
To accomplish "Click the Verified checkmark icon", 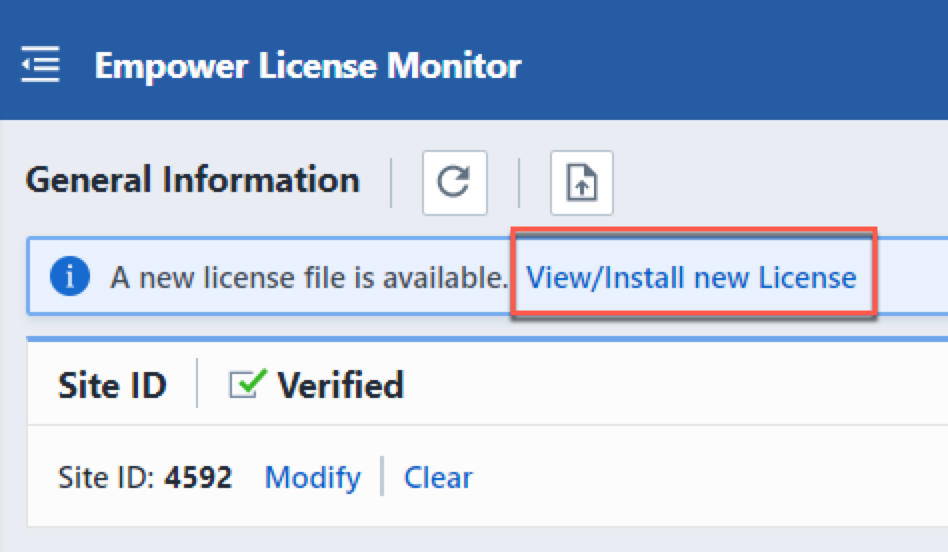I will click(248, 383).
